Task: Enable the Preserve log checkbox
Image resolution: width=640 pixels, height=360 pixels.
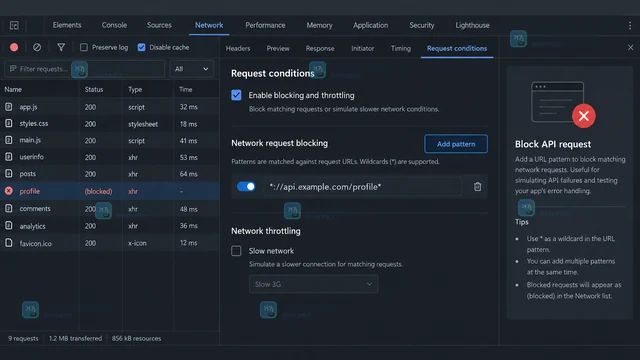Action: (84, 47)
